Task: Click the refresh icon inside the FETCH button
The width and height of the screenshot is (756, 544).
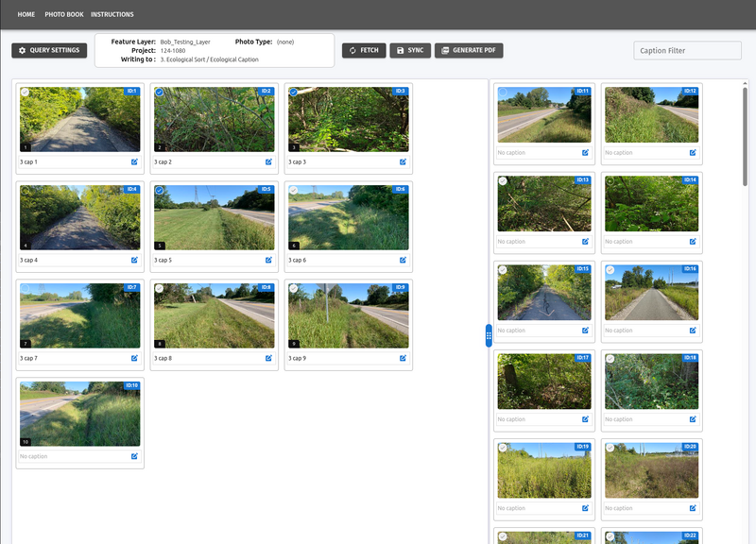Action: 351,51
